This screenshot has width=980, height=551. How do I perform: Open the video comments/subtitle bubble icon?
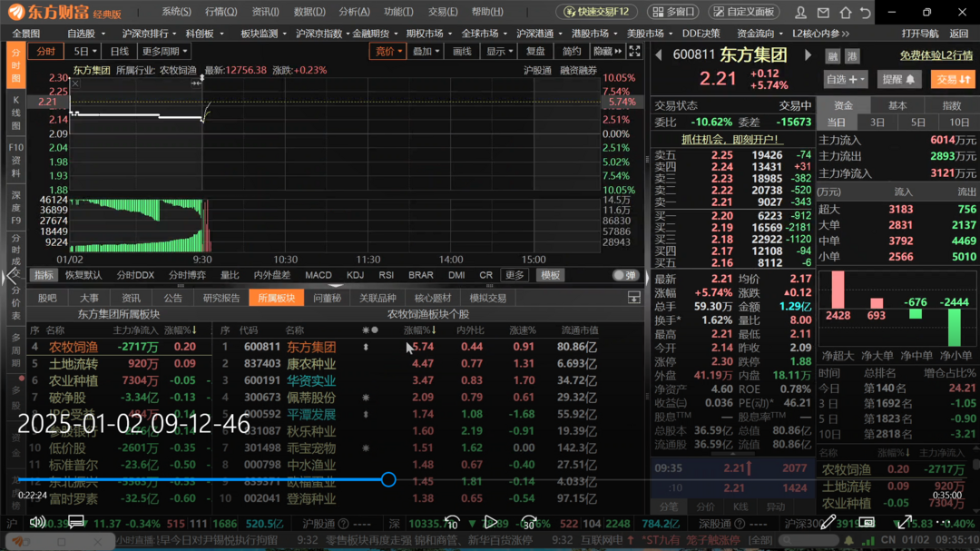76,522
